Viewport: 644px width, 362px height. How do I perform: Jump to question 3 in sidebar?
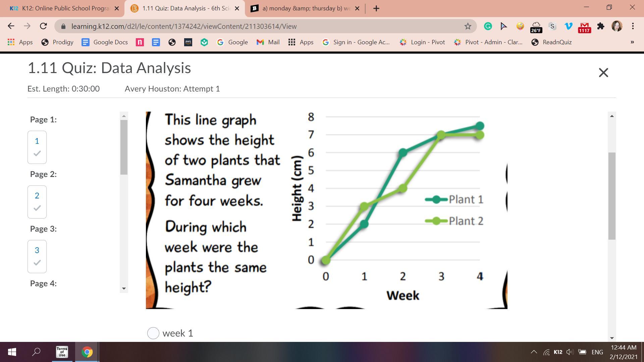[x=37, y=256]
